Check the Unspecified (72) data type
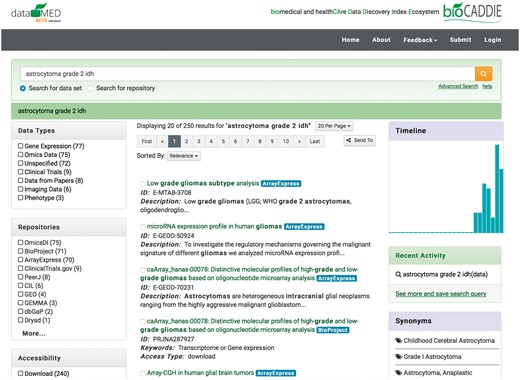 pyautogui.click(x=20, y=163)
